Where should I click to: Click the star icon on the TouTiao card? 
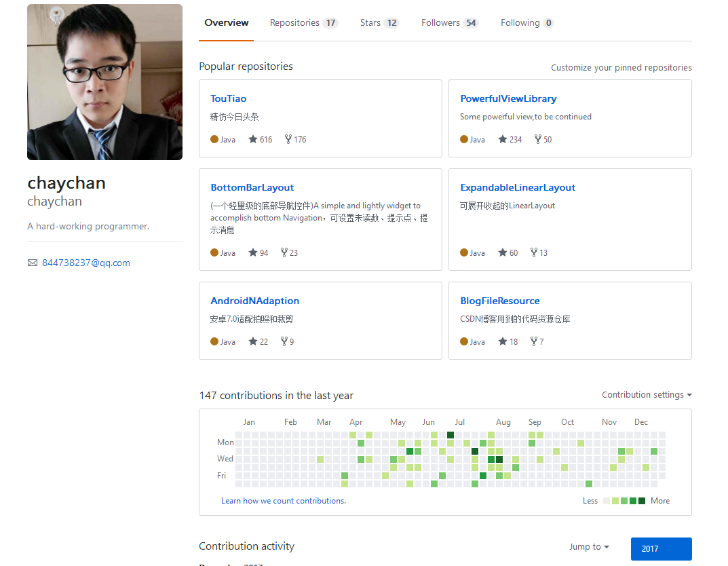point(253,139)
